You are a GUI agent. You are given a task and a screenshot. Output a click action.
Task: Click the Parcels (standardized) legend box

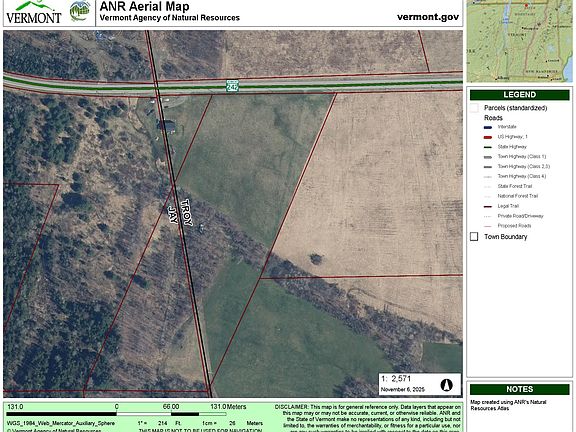coord(474,108)
